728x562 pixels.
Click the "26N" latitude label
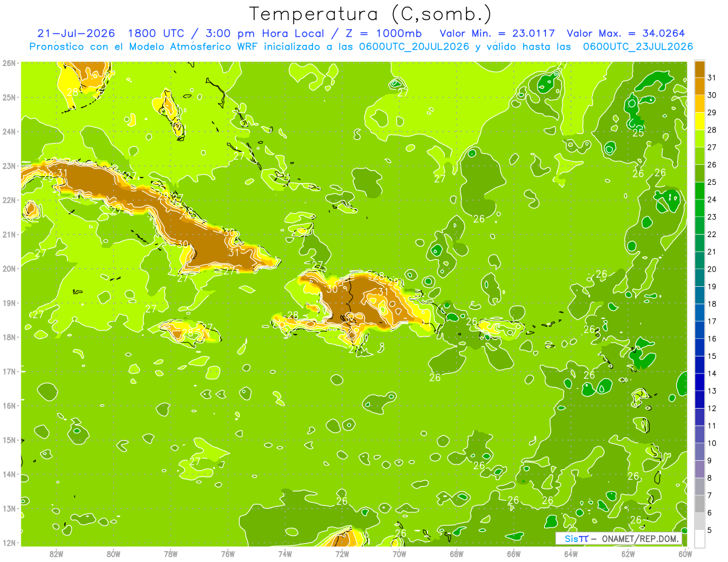pos(9,62)
